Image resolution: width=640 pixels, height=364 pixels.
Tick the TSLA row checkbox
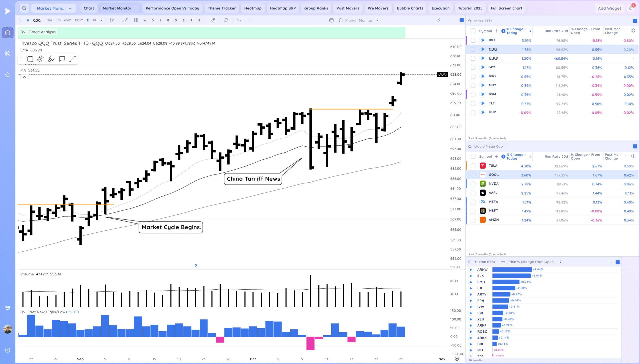point(473,166)
